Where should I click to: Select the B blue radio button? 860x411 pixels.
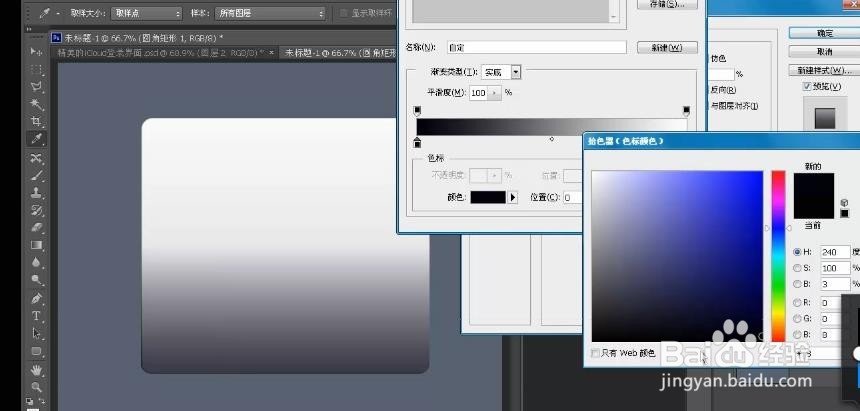(x=797, y=334)
